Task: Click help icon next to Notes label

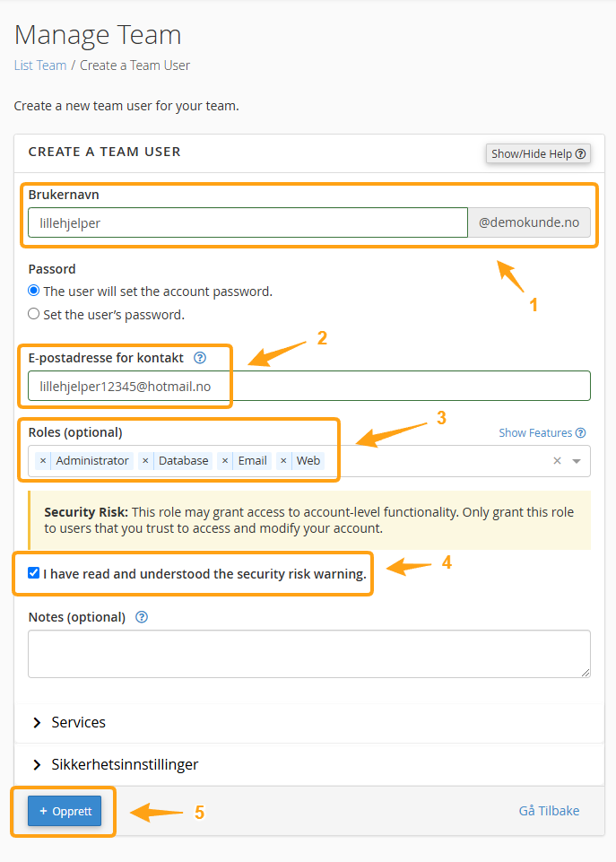Action: tap(141, 617)
